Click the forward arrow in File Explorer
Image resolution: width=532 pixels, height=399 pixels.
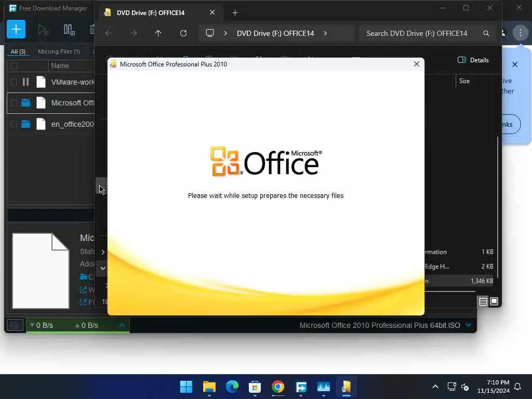tap(134, 33)
